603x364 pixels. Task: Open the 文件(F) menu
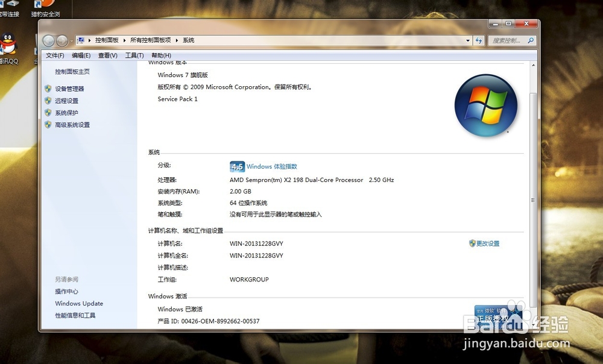pyautogui.click(x=55, y=55)
